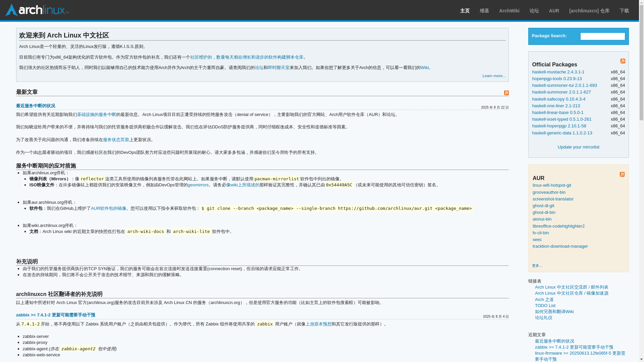Open the 服务状态页面 link
The image size is (644, 362).
[116, 140]
